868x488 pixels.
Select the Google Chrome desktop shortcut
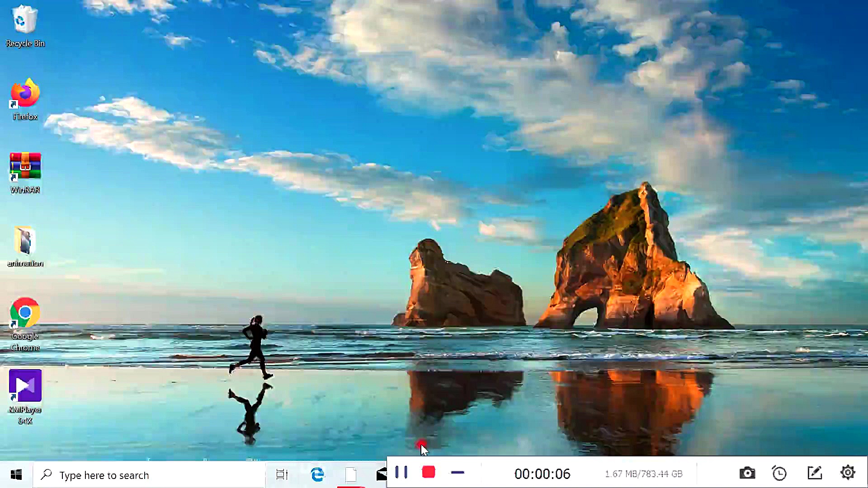25,313
